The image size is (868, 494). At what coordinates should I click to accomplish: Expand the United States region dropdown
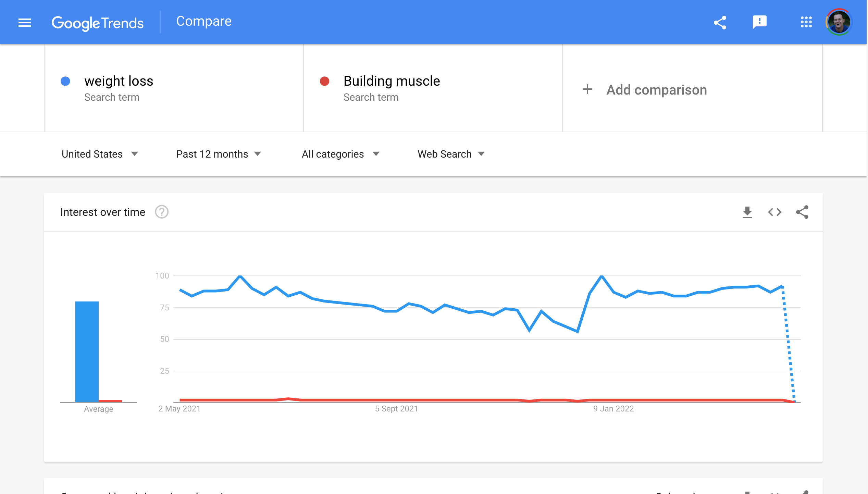click(100, 154)
